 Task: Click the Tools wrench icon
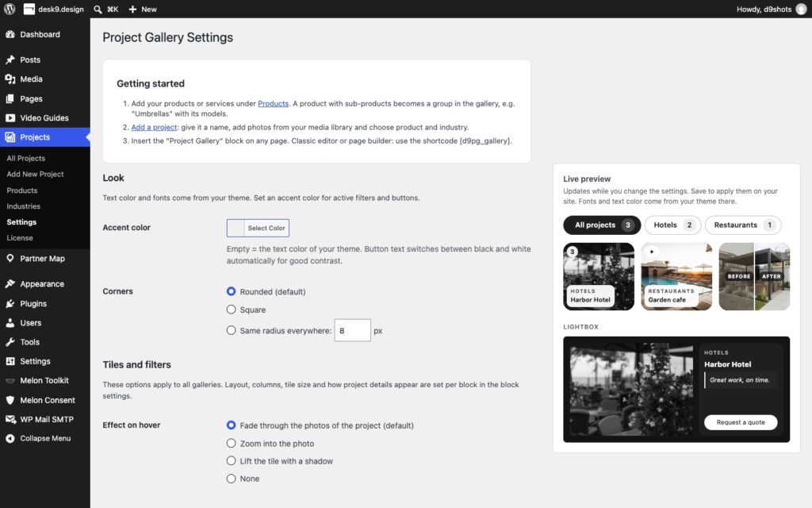10,341
